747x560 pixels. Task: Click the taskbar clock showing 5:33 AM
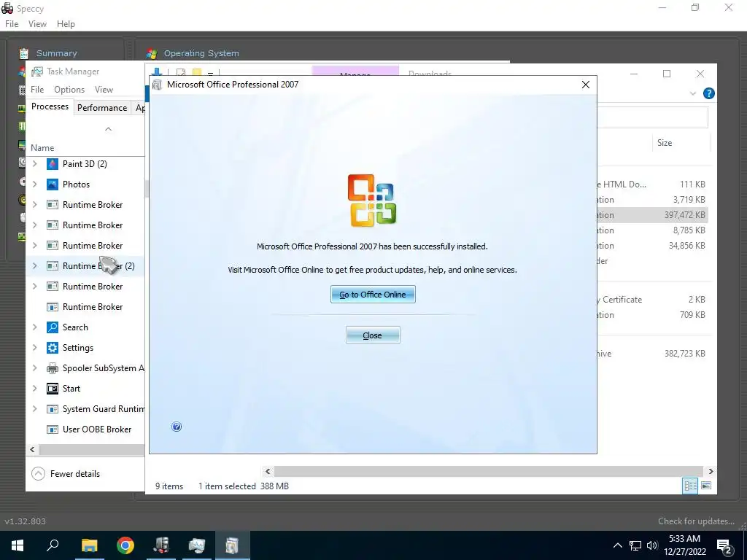[x=684, y=545]
